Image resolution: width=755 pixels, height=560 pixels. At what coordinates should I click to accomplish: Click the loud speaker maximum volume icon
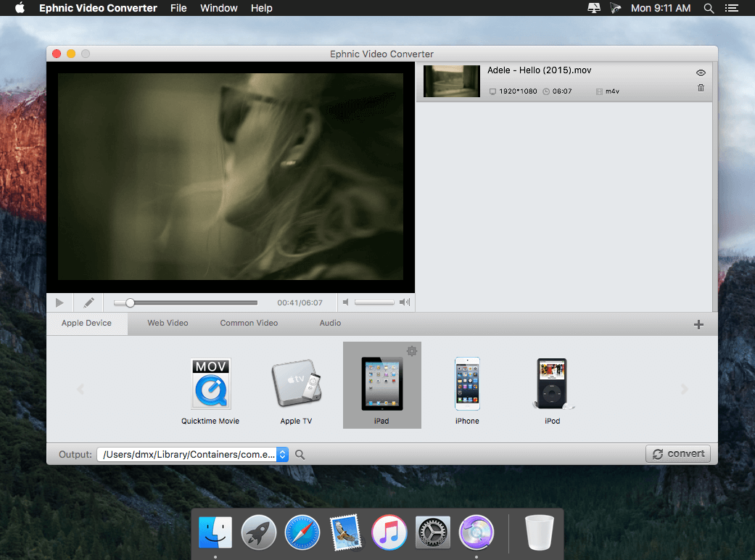click(405, 302)
